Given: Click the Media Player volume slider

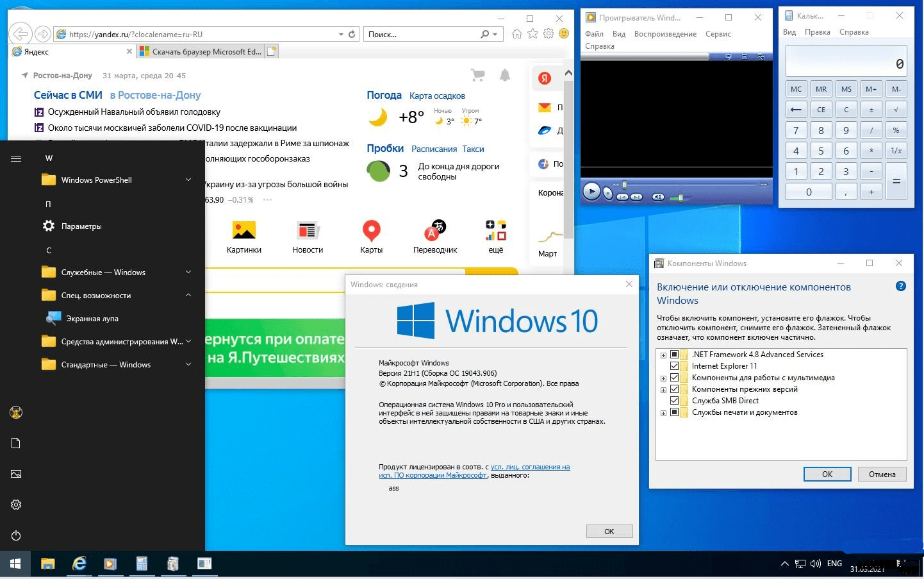Looking at the screenshot, I should 679,197.
